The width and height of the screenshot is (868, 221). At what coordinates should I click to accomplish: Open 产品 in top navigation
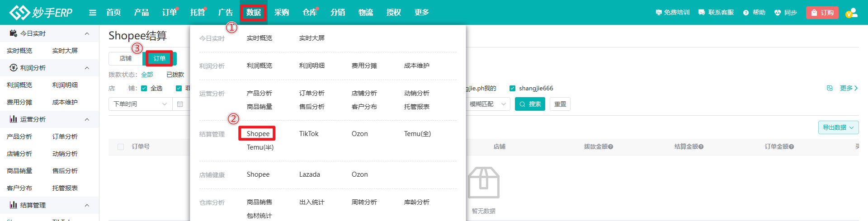tap(142, 13)
